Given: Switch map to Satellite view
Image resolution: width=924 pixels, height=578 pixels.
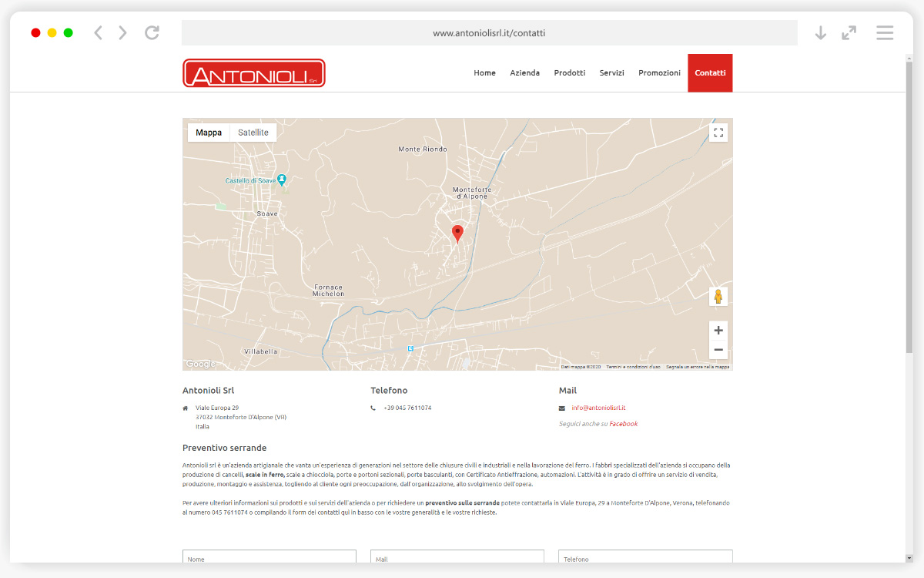Looking at the screenshot, I should 253,133.
